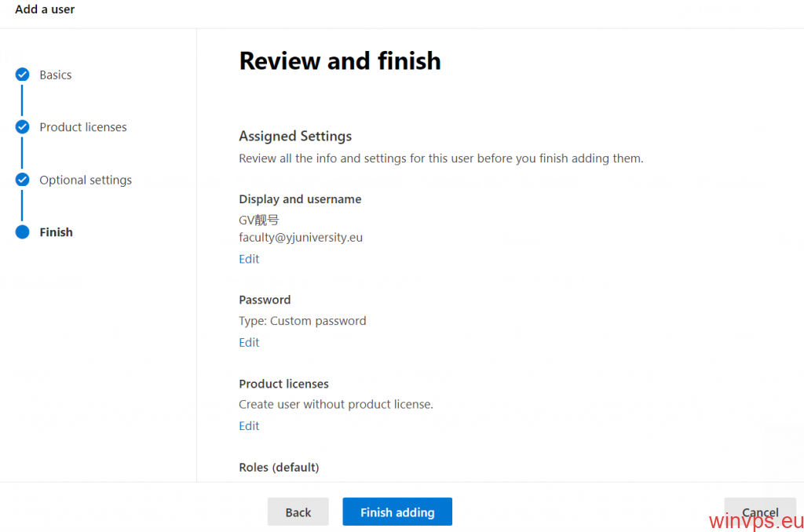Screen dimensions: 804x532
Task: Select the Finish step label in sidebar
Action: click(57, 232)
